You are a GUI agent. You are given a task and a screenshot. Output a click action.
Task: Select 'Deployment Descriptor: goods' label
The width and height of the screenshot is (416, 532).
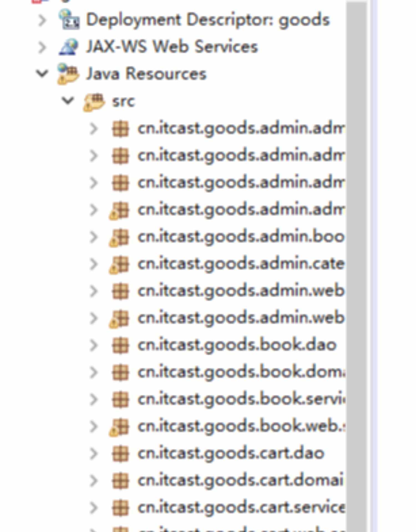(x=208, y=20)
